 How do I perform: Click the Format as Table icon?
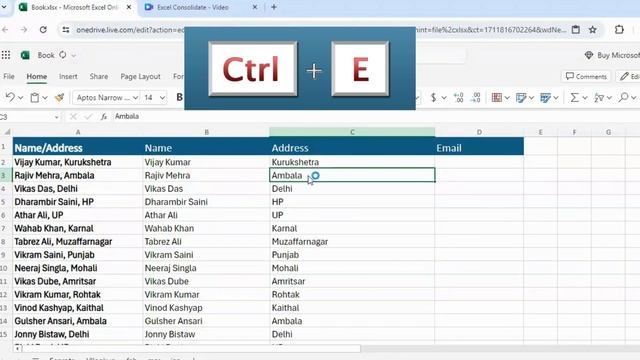(x=521, y=98)
